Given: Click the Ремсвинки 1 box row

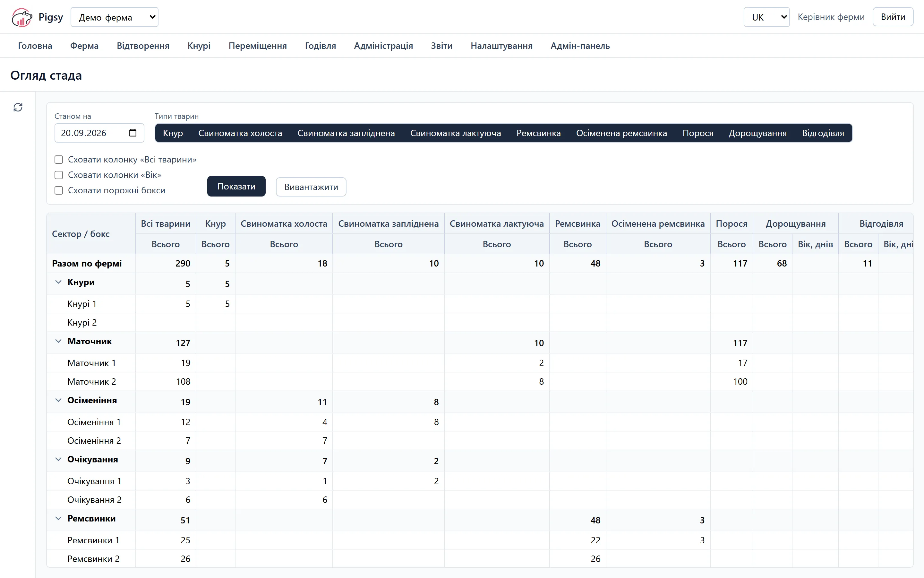Looking at the screenshot, I should 480,540.
